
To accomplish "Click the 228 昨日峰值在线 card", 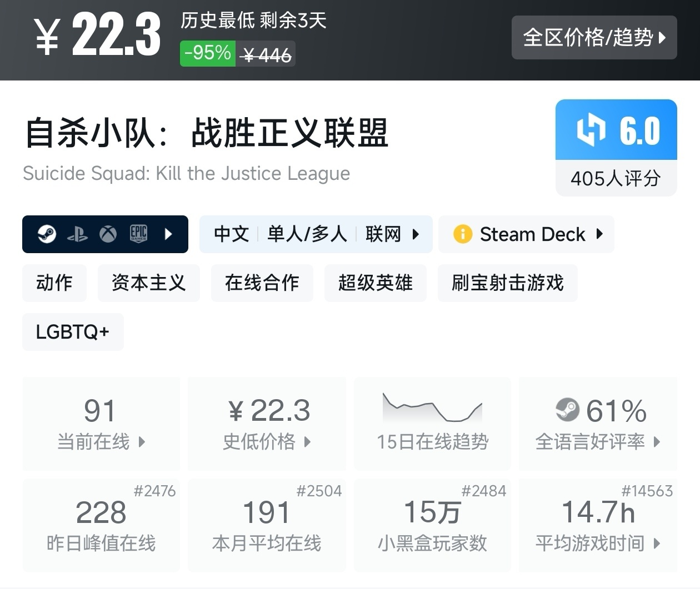I will click(x=101, y=525).
